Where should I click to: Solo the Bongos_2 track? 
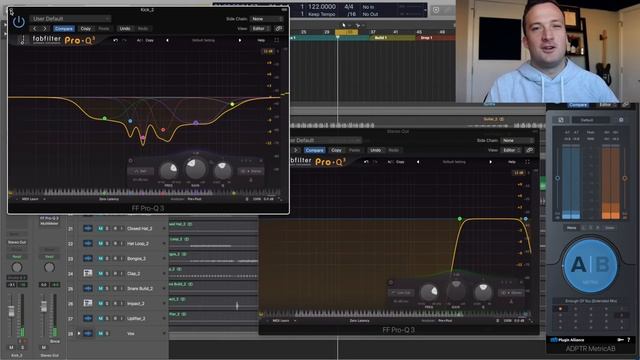(108, 258)
